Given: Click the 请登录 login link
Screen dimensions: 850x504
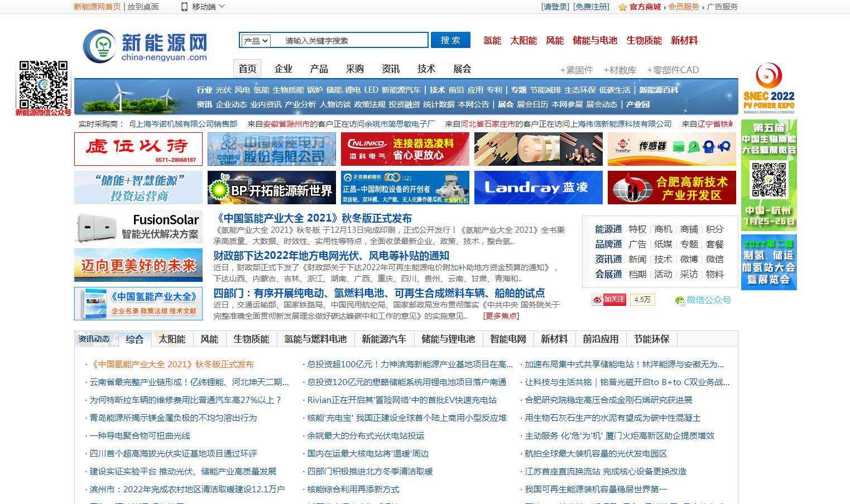Looking at the screenshot, I should coord(555,7).
